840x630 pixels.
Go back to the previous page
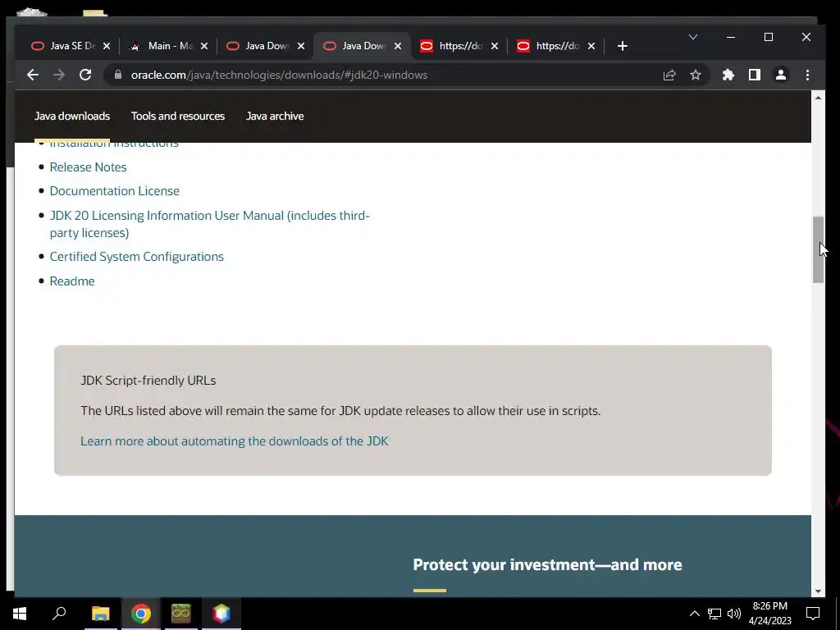click(33, 75)
